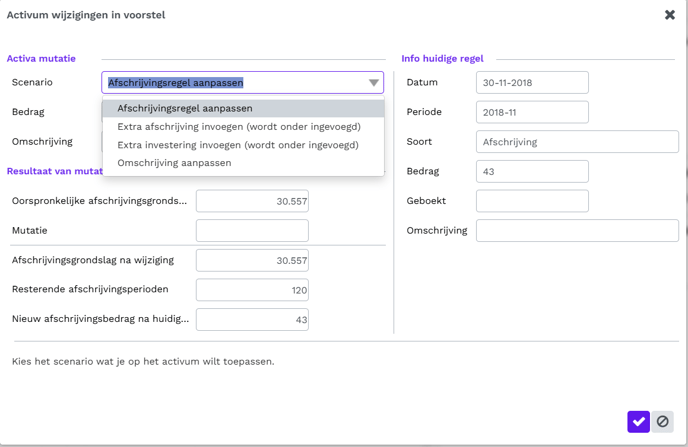Focus the Soort field containing Afschrijving

click(577, 142)
